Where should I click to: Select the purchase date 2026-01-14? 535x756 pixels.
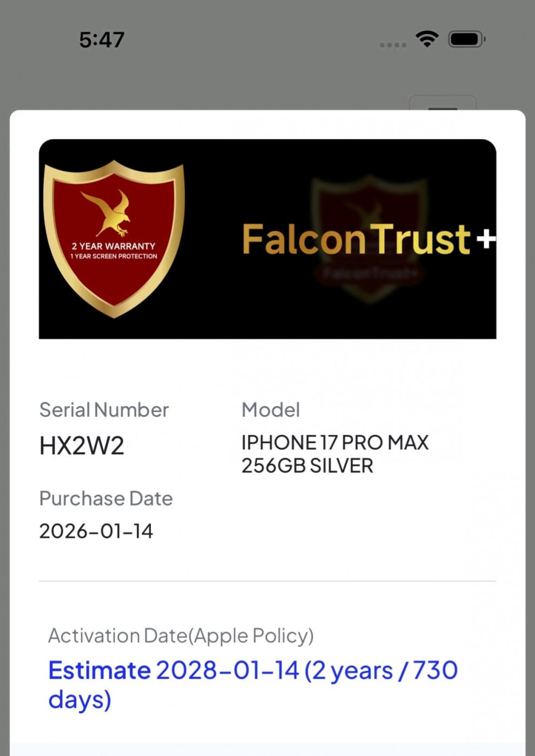point(96,531)
